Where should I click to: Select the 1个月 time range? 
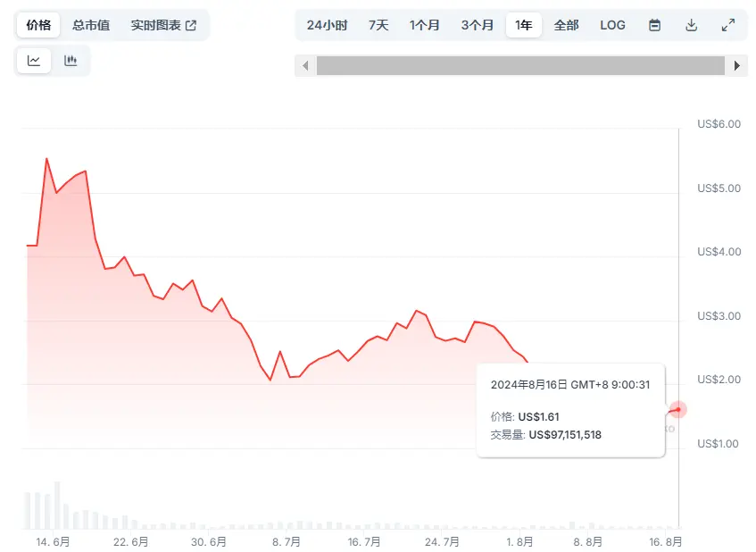(x=424, y=25)
